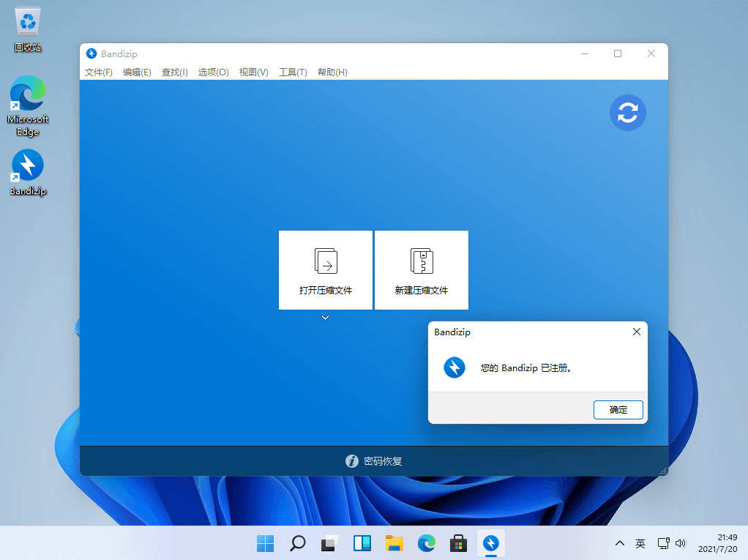Switch input language 英 indicator
Viewport: 748px width, 560px height.
(x=640, y=543)
